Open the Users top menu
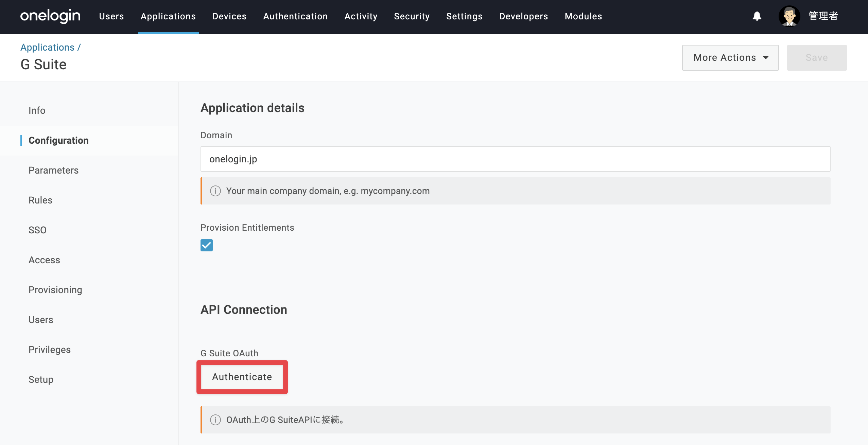This screenshot has height=445, width=868. [111, 16]
